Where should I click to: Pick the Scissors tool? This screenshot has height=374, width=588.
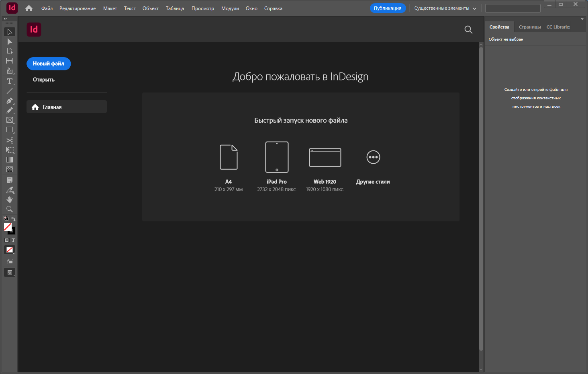[x=10, y=140]
